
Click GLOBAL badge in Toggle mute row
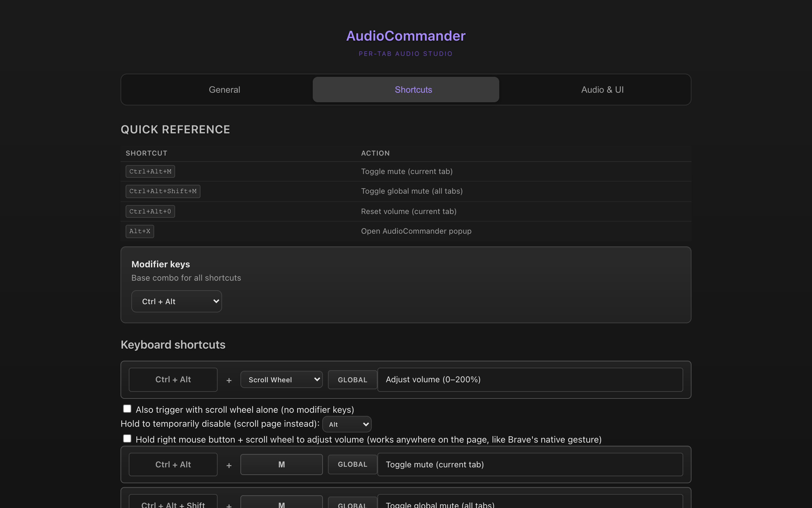coord(352,464)
